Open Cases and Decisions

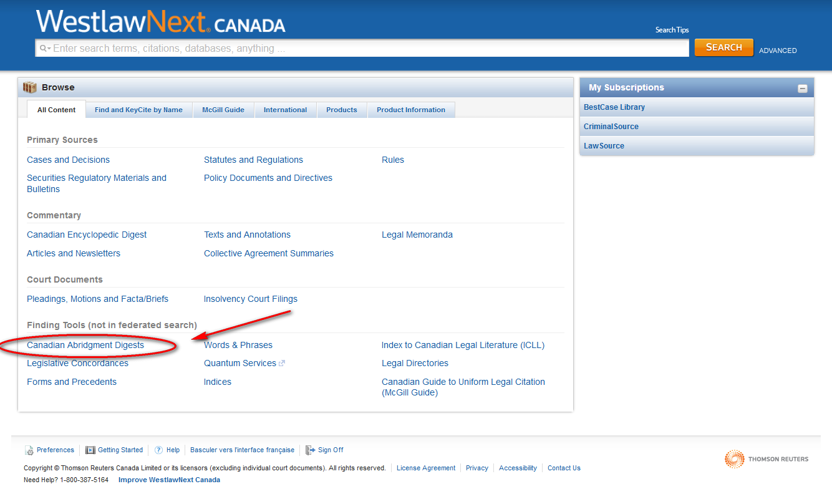(68, 160)
